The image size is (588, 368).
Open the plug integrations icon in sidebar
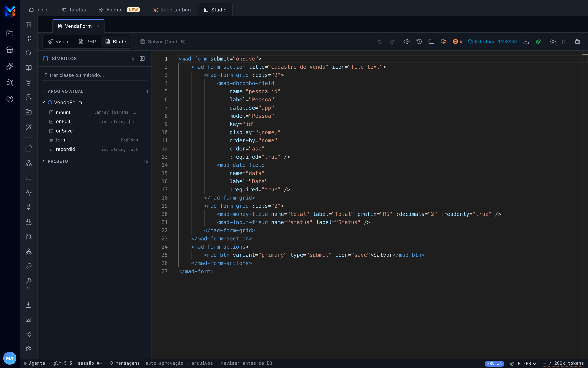29,207
